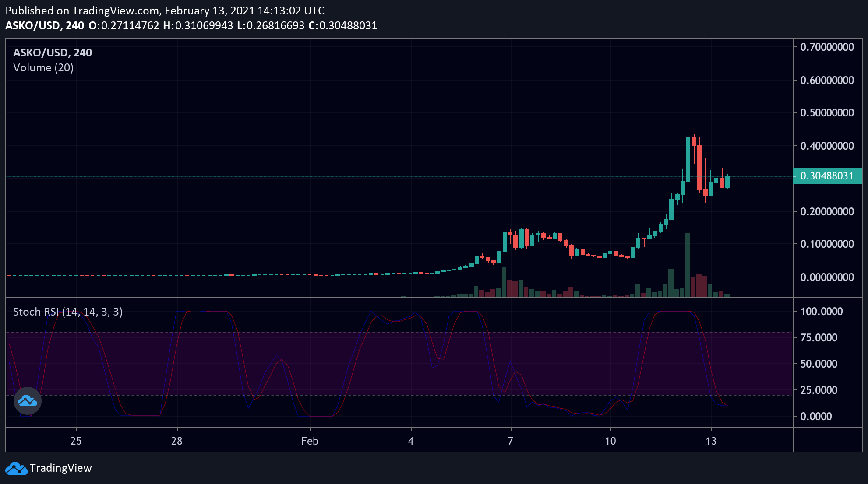Click the round cloud badge in Stoch RSI pane
The image size is (868, 484).
tap(28, 400)
